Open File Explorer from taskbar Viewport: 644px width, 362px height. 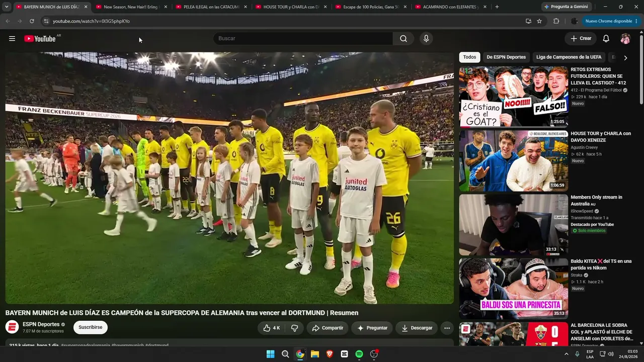click(x=315, y=354)
